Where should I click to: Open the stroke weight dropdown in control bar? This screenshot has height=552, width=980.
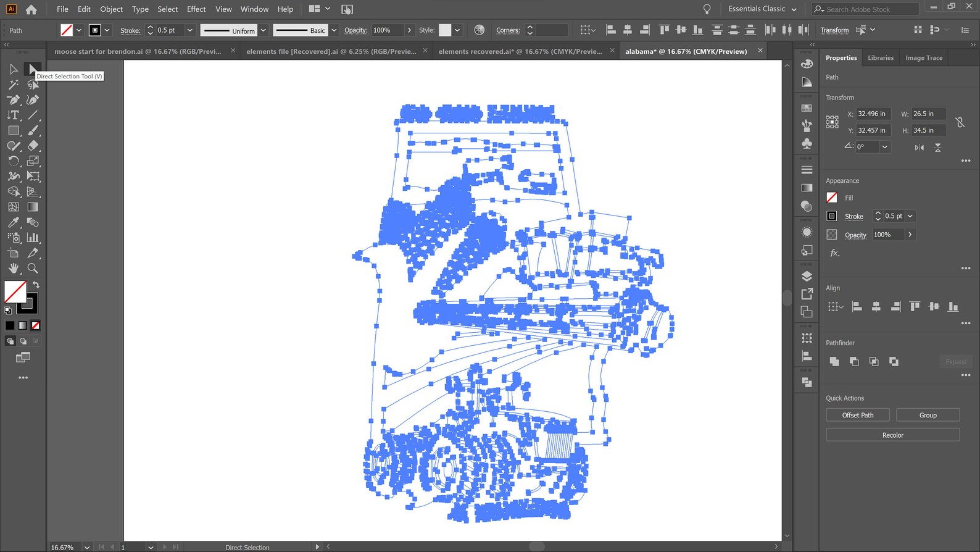click(189, 30)
